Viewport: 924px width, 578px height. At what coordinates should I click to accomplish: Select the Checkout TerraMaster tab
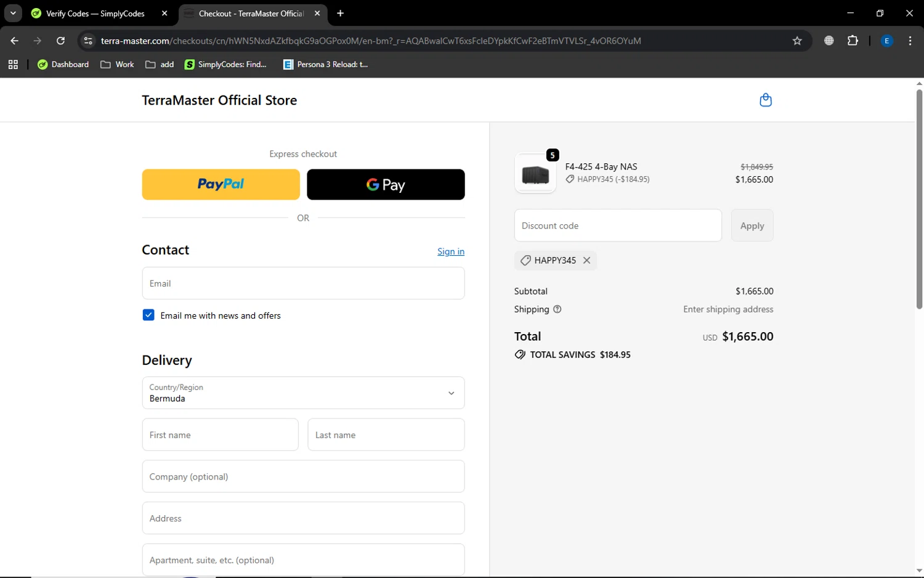(251, 13)
